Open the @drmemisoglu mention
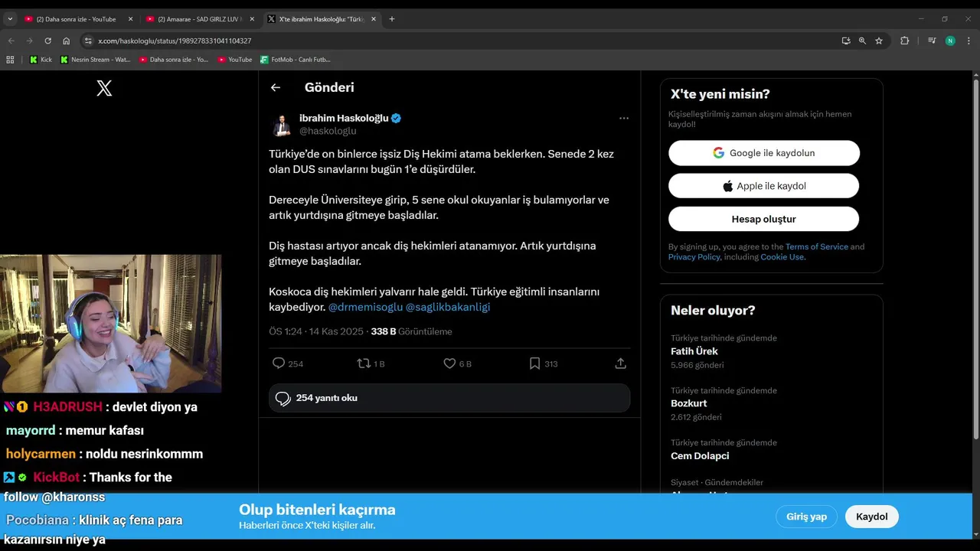Screen dimensions: 980x551 (365, 307)
